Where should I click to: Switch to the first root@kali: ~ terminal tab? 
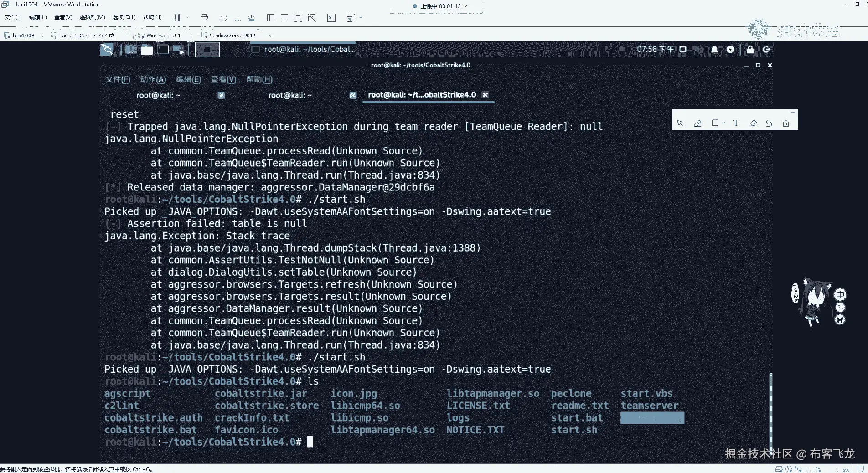(x=158, y=95)
